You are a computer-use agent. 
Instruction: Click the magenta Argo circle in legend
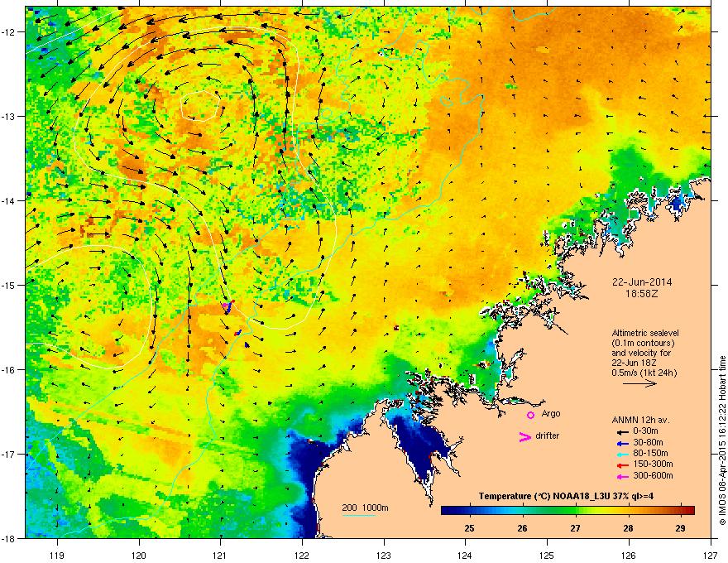tap(530, 415)
